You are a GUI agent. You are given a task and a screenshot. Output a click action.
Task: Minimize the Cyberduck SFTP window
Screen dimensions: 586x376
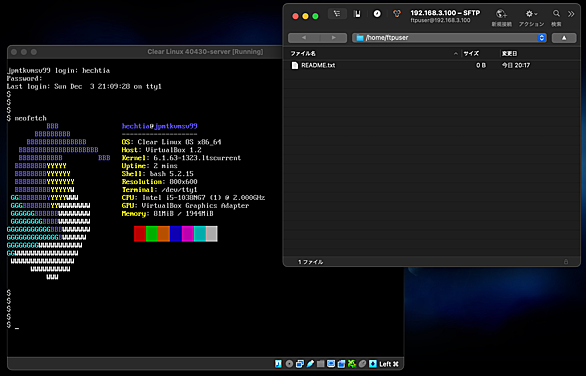click(305, 16)
